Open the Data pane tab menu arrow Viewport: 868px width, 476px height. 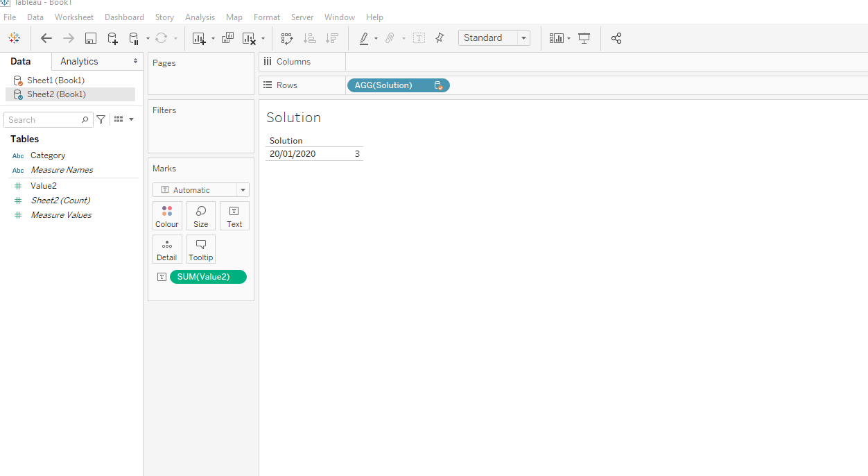click(x=136, y=61)
